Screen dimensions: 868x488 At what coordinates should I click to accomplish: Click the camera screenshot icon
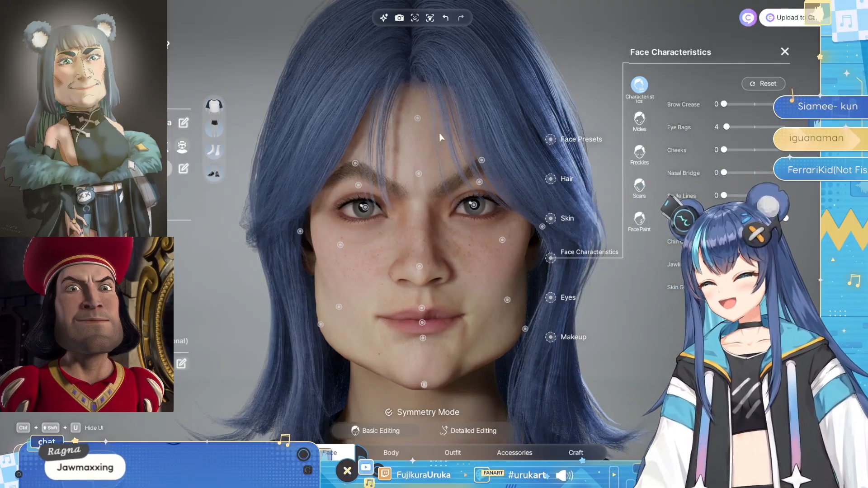point(399,18)
